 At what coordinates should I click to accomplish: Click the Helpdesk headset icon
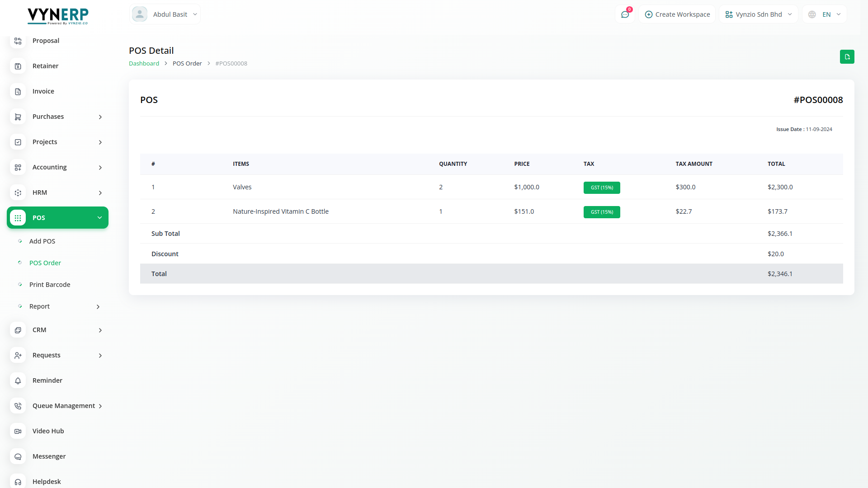click(18, 482)
